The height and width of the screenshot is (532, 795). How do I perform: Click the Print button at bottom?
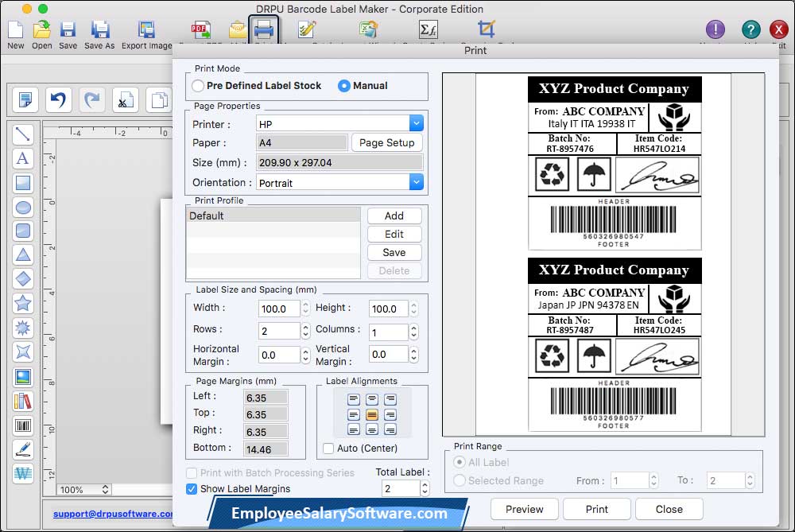click(x=597, y=509)
